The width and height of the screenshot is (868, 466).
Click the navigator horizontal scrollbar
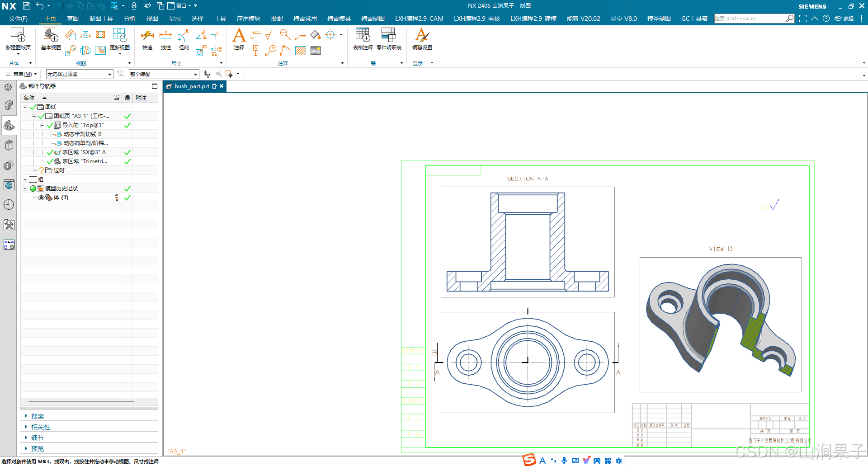click(81, 401)
